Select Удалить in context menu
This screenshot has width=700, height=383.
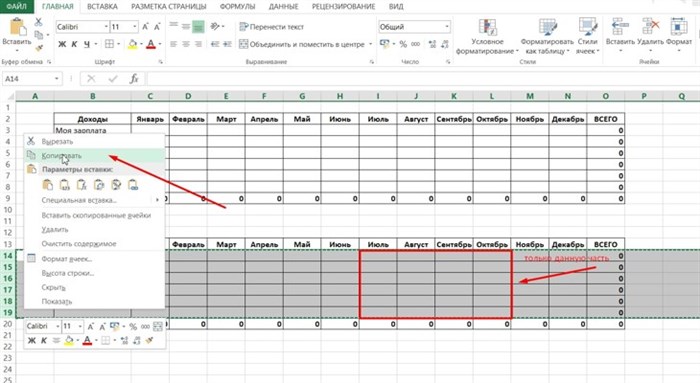click(x=94, y=229)
